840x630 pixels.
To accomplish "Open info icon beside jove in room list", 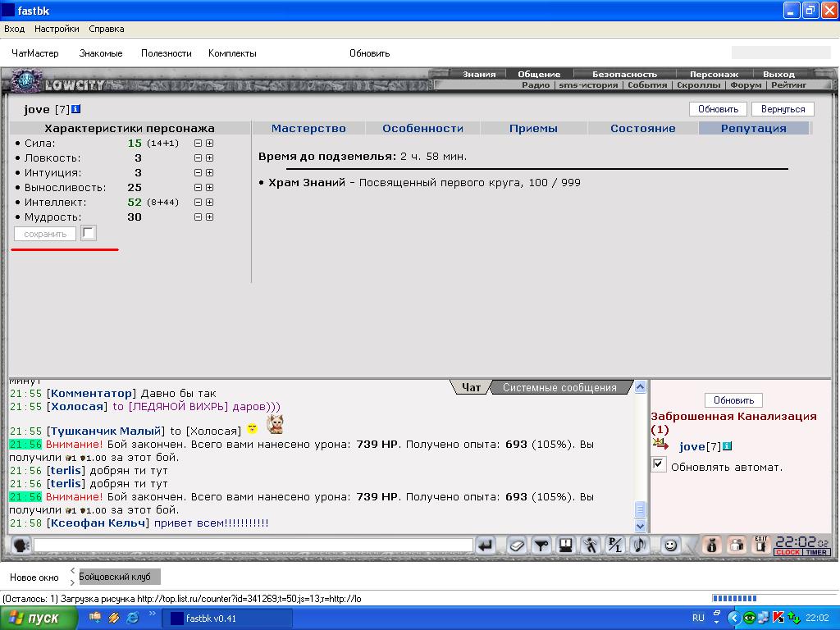I will coord(727,446).
